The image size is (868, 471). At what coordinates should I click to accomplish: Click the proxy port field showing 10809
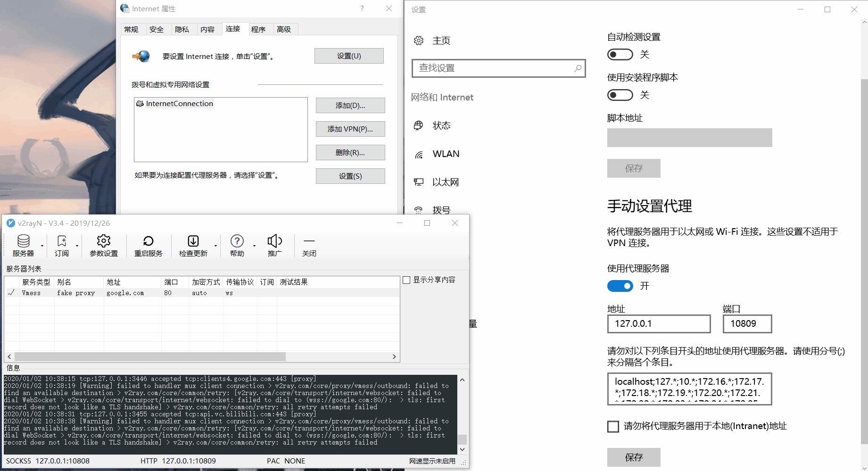pyautogui.click(x=746, y=324)
